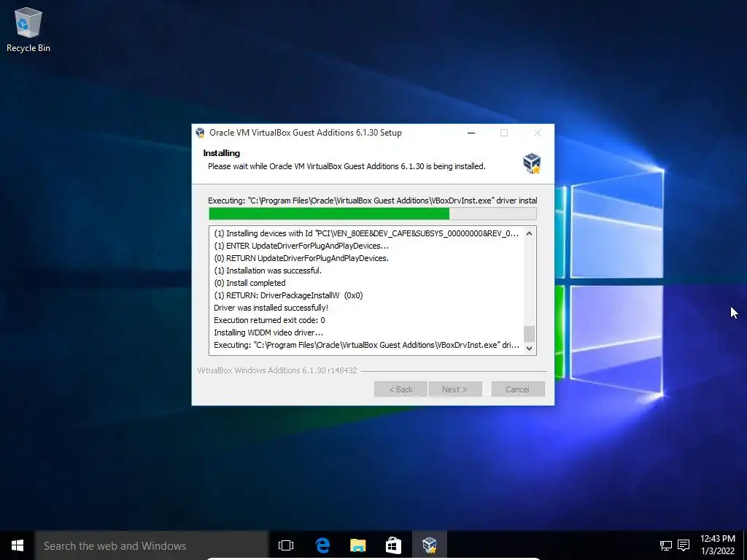Click 'VirtualBox Windows Additions 6.1.30 r148432' label
747x560 pixels.
pyautogui.click(x=276, y=370)
